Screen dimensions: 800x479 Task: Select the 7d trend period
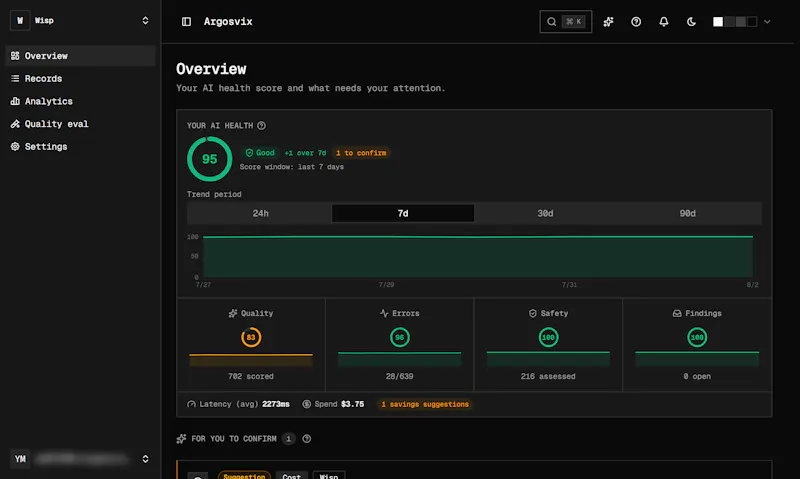[x=403, y=213]
